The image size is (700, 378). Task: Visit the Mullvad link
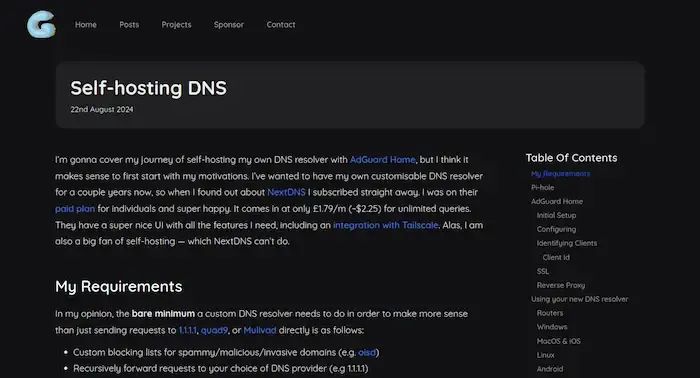click(x=260, y=330)
